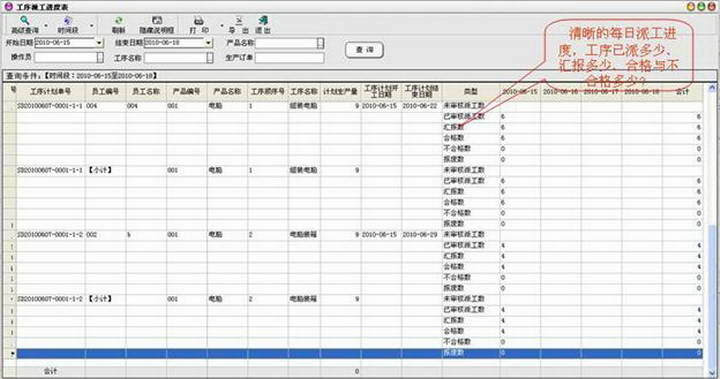Viewport: 720px width, 379px height.
Task: Expand the 开始日期 date dropdown
Action: (x=99, y=43)
